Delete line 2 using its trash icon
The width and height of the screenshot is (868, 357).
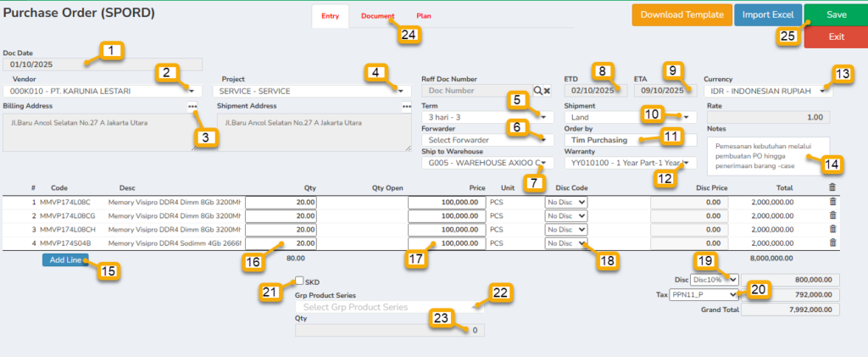[x=832, y=216]
